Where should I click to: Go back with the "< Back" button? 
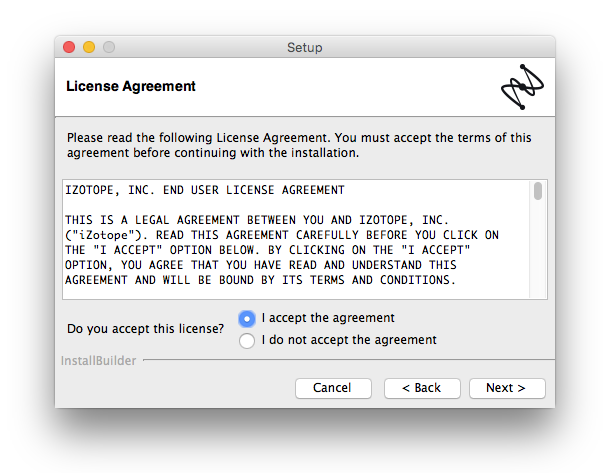pyautogui.click(x=422, y=388)
